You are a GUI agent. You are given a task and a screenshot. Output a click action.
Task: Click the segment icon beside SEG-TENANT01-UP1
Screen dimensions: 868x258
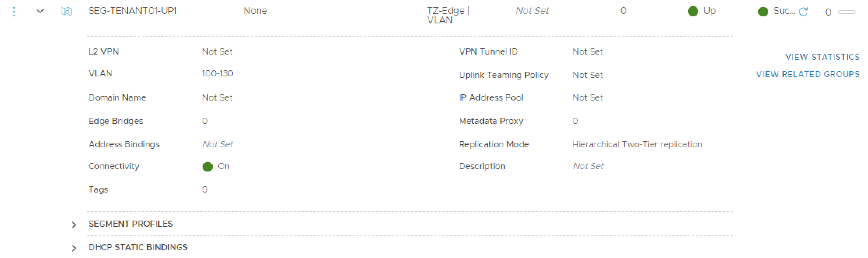(67, 11)
